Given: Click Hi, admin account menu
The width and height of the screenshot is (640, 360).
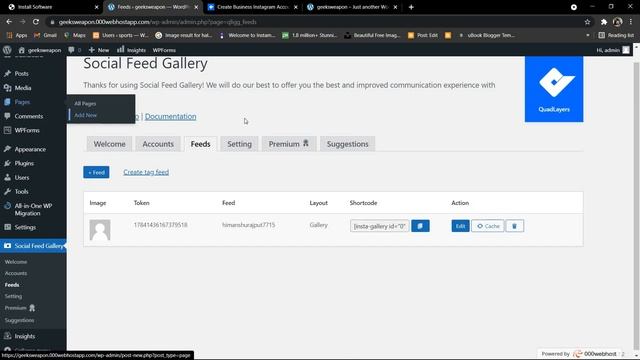Looking at the screenshot, I should (x=613, y=50).
